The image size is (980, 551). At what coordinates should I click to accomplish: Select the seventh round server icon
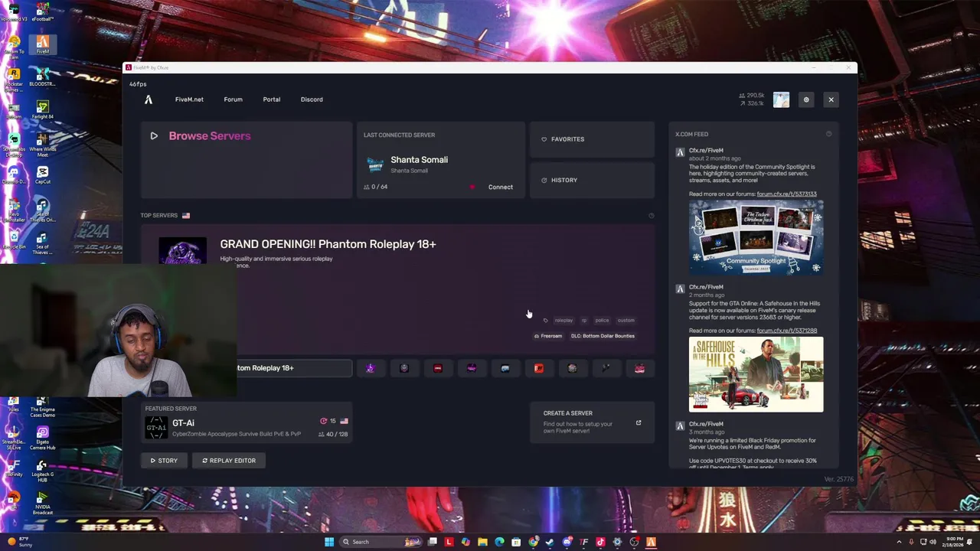573,368
